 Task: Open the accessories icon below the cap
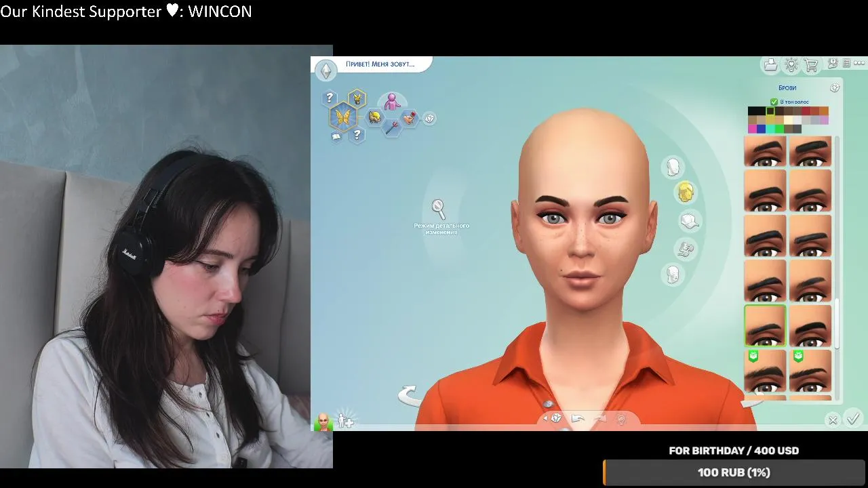(686, 249)
